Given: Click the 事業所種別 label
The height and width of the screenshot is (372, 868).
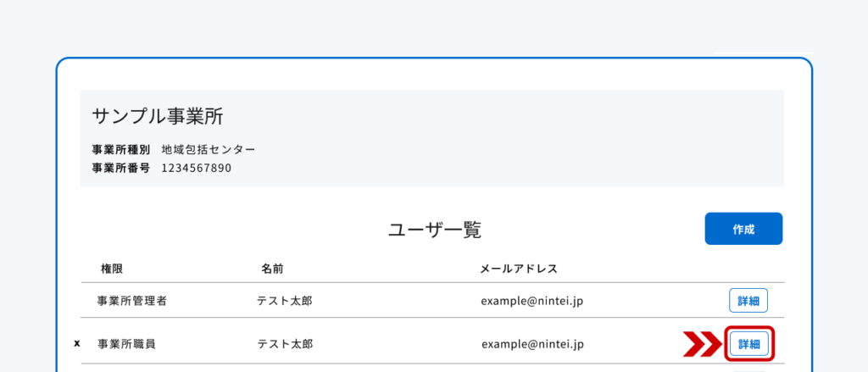Looking at the screenshot, I should pyautogui.click(x=120, y=149).
